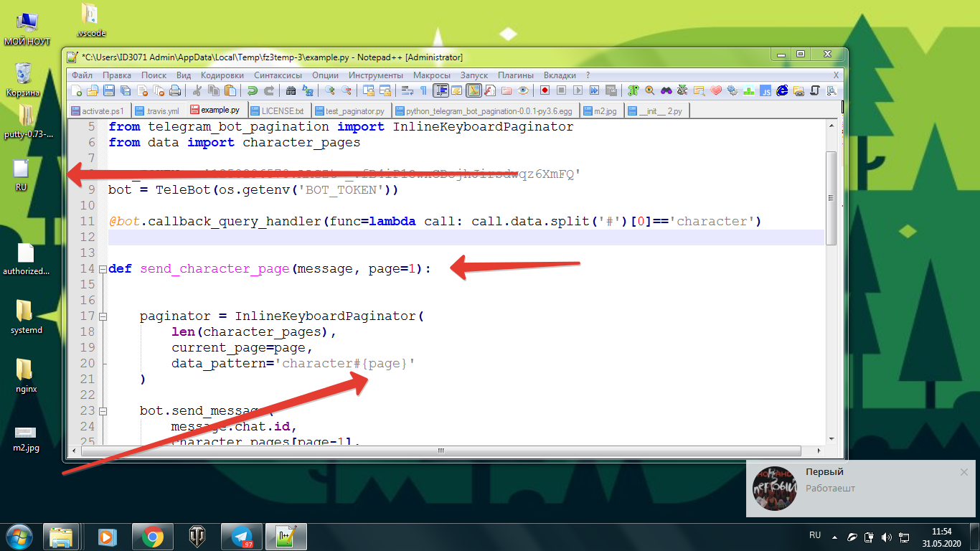Viewport: 980px width, 551px height.
Task: Start macro recording with red record icon
Action: (x=545, y=91)
